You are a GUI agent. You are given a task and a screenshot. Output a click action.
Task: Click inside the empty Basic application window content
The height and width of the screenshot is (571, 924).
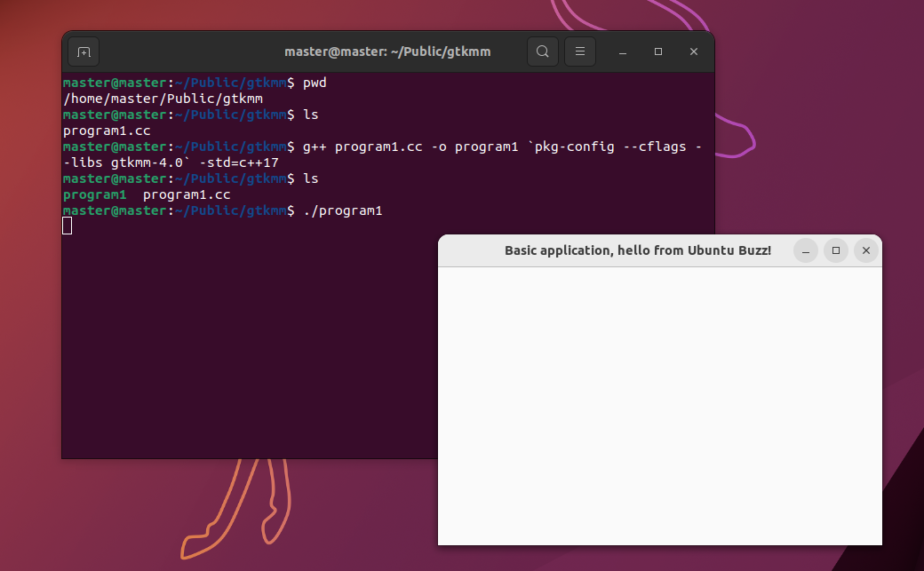pos(660,406)
